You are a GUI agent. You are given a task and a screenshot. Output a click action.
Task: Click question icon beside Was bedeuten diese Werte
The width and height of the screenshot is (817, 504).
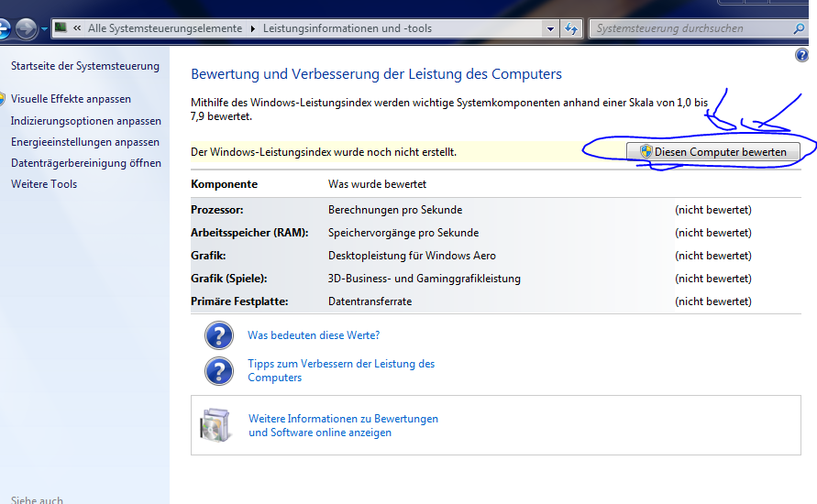pos(219,335)
